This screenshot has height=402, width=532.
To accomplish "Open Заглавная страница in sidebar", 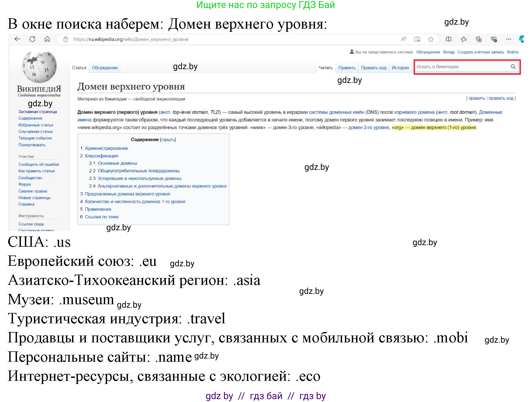I will tap(38, 112).
